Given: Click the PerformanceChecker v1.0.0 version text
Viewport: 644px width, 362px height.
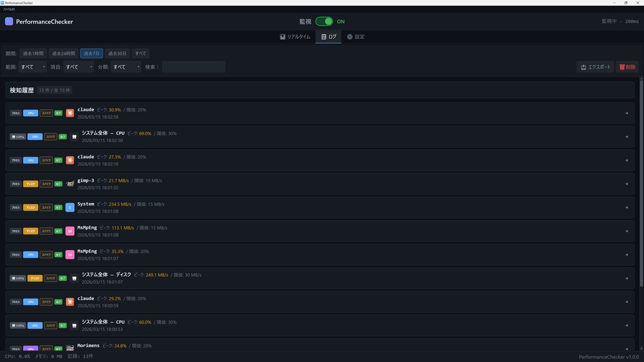Looking at the screenshot, I should 609,357.
